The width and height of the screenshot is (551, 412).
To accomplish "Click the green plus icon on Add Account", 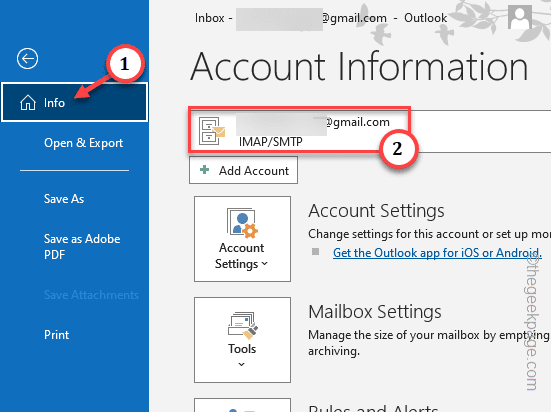I will [x=204, y=170].
